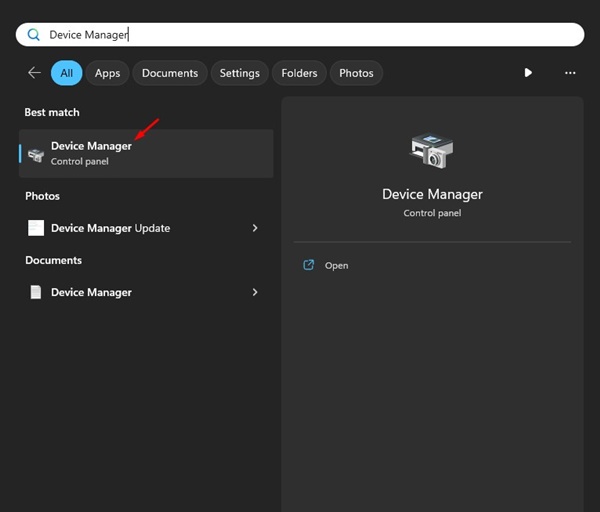Filter results by Settings
The image size is (600, 512).
click(x=240, y=73)
